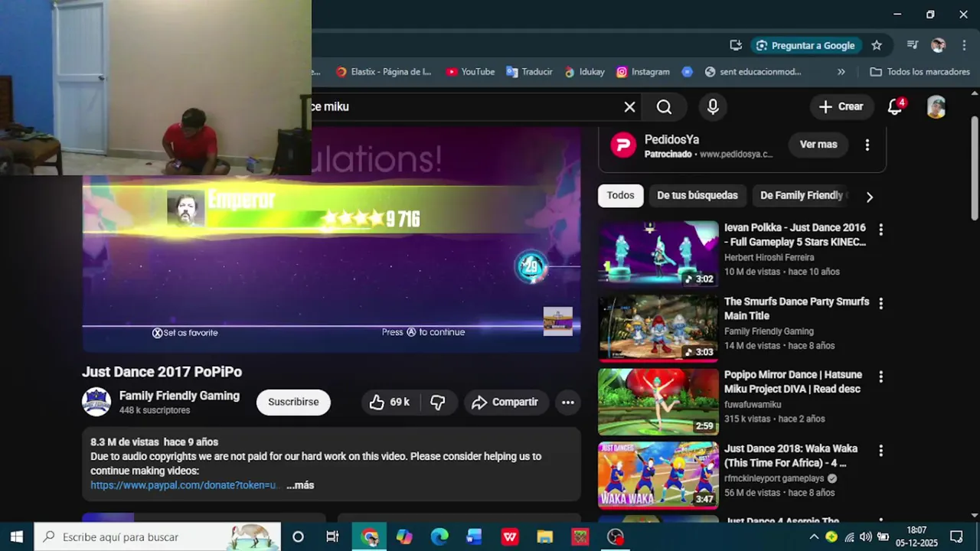Screen dimensions: 980x551
Task: Click Ver mas on PedidosYa ad
Action: coord(818,145)
